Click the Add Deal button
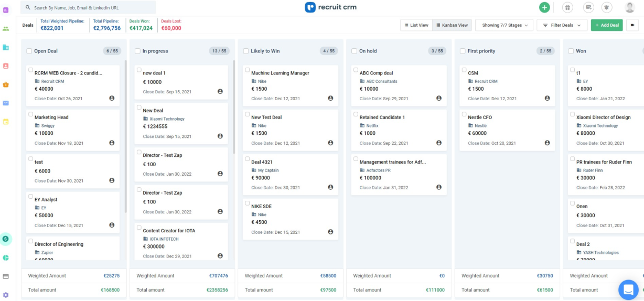The image size is (644, 301). (607, 25)
